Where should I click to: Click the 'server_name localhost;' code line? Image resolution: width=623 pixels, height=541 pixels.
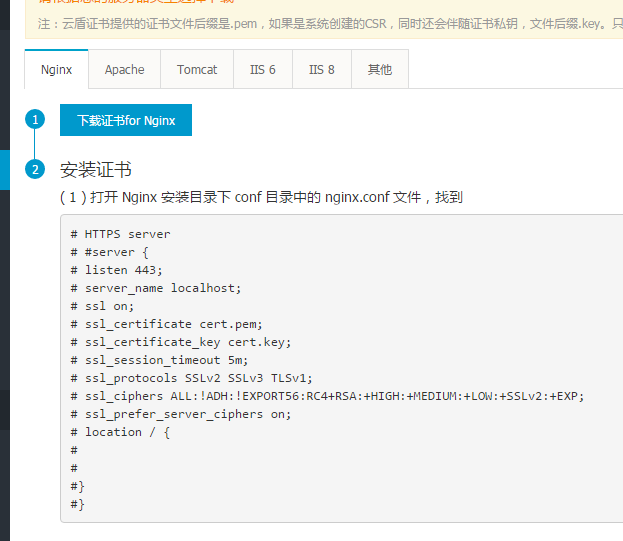[156, 288]
